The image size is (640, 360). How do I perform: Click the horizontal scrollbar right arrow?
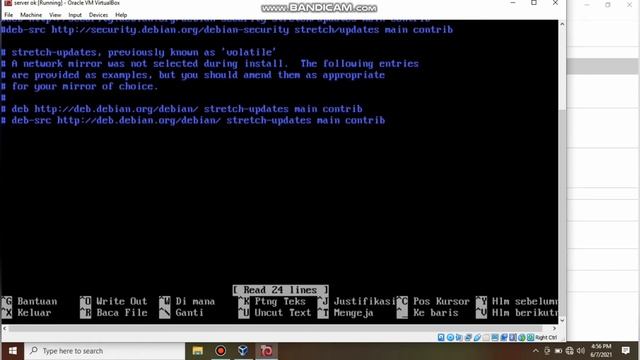[x=554, y=328]
